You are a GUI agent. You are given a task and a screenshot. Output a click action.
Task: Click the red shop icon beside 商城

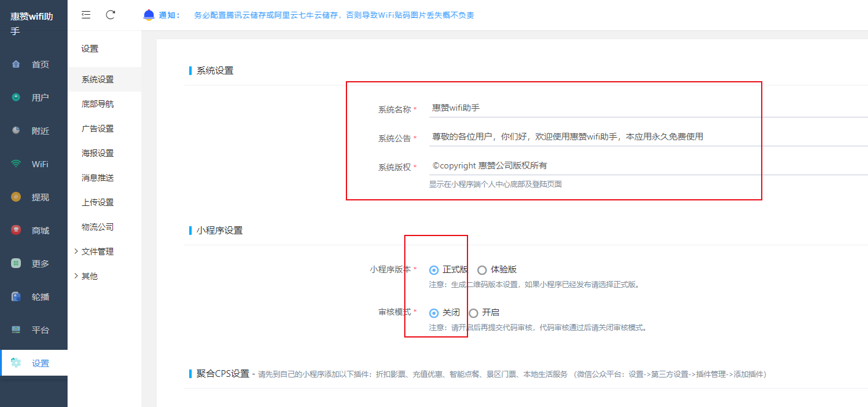pyautogui.click(x=16, y=230)
